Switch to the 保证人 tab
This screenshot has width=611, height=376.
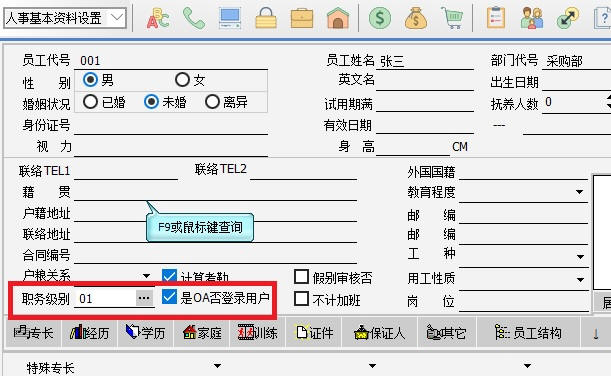coord(380,333)
